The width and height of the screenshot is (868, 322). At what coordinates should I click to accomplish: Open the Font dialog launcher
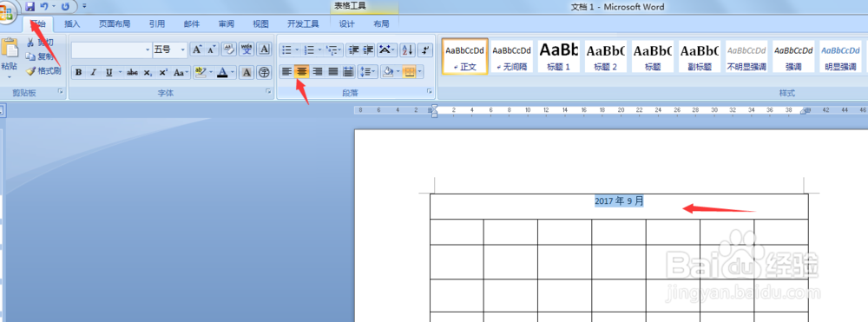(269, 92)
